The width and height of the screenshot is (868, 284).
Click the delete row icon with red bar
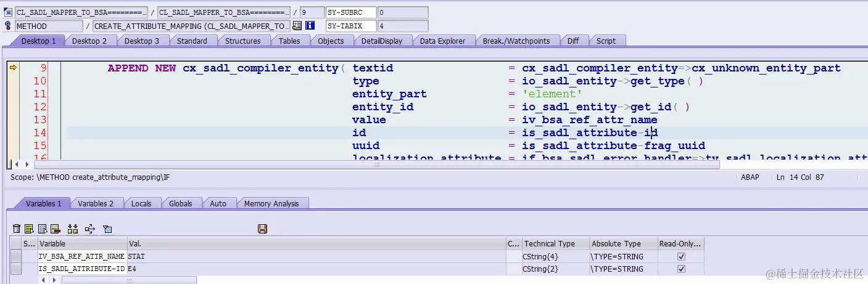[55, 229]
